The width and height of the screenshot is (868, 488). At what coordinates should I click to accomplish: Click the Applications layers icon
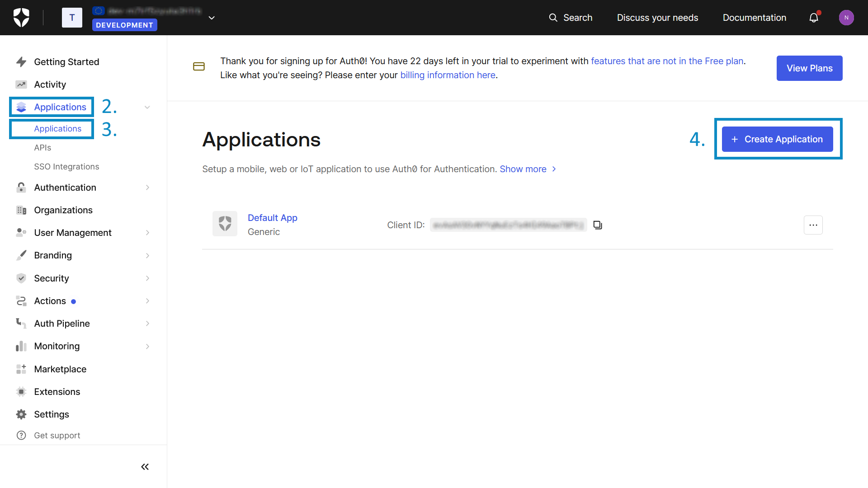tap(21, 107)
